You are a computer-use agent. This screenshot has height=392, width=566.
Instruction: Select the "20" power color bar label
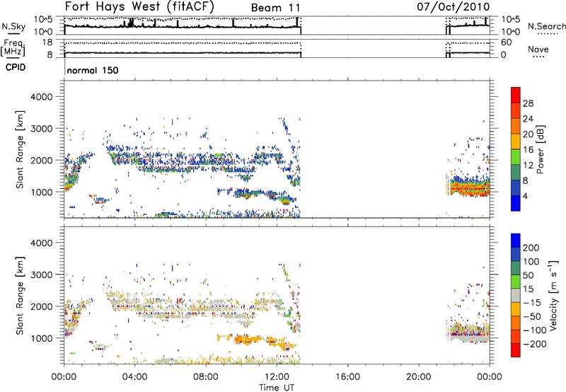528,134
